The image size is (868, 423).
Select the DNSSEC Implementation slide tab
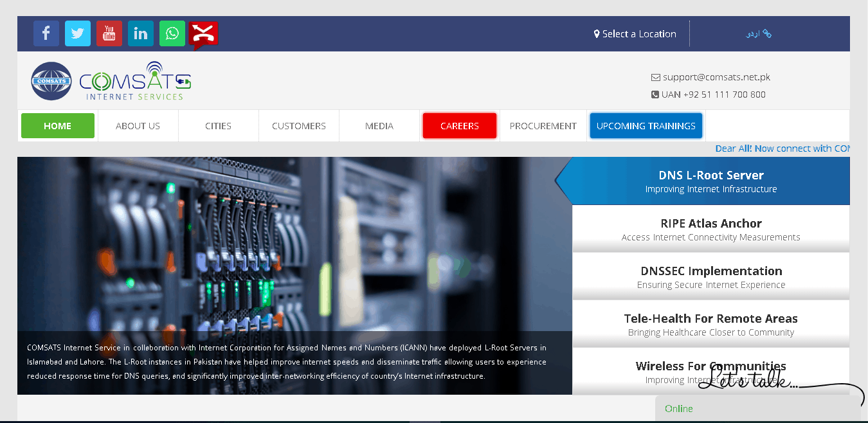point(711,276)
